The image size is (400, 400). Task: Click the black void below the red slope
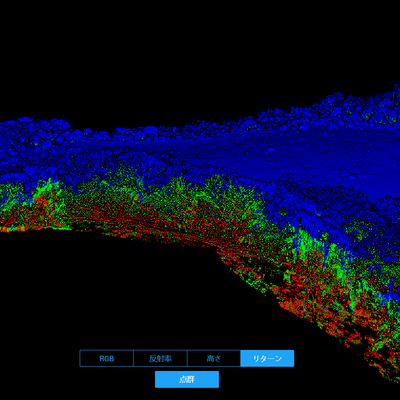tap(117, 300)
